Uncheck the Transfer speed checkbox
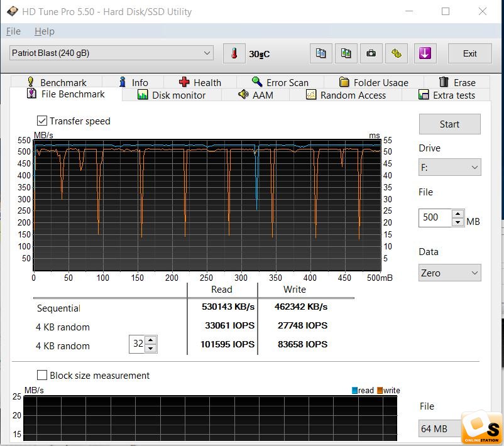The height and width of the screenshot is (446, 504). coord(41,121)
